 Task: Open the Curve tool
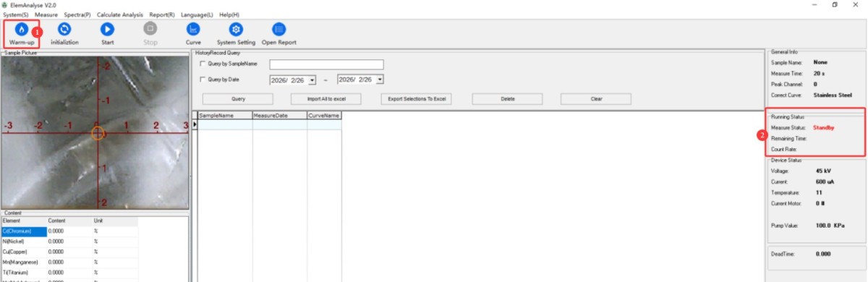tap(193, 34)
